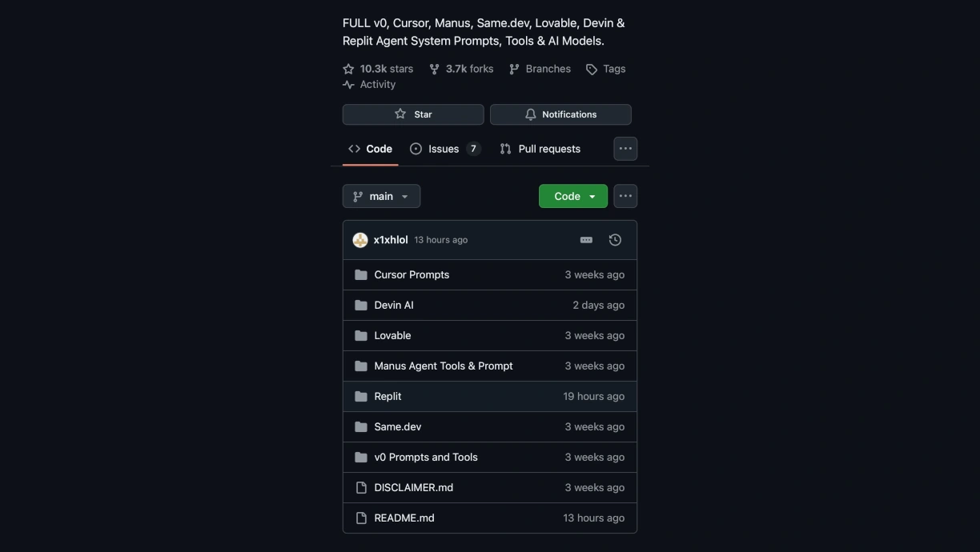Switch to the Pull requests tab
The width and height of the screenshot is (980, 552).
(540, 149)
